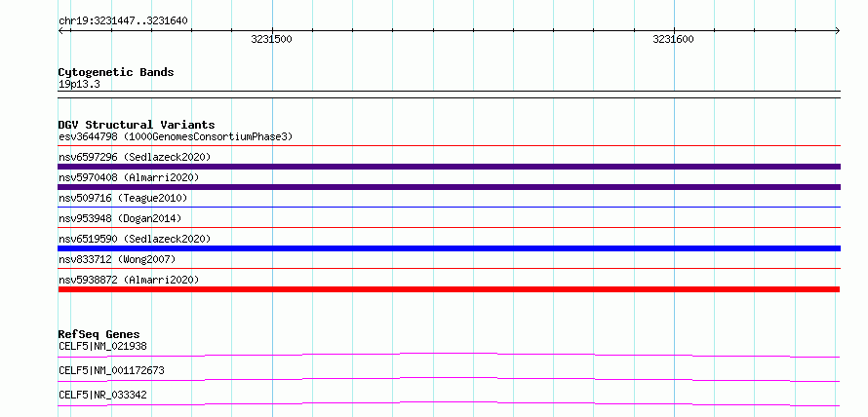Click variant nsv6519590 (Sedlazeck2020) label
The height and width of the screenshot is (417, 868).
pos(135,239)
